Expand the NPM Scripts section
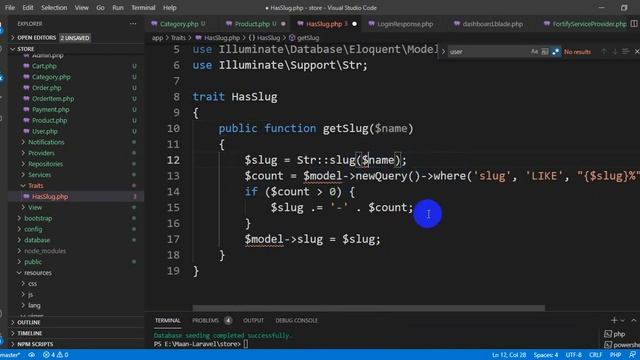This screenshot has width=640, height=360. click(x=35, y=344)
